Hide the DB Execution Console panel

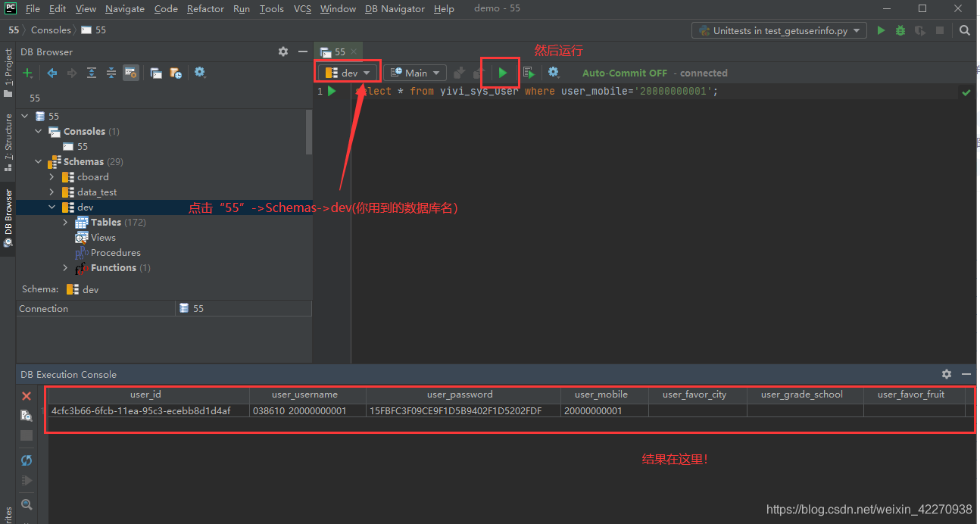[x=966, y=374]
